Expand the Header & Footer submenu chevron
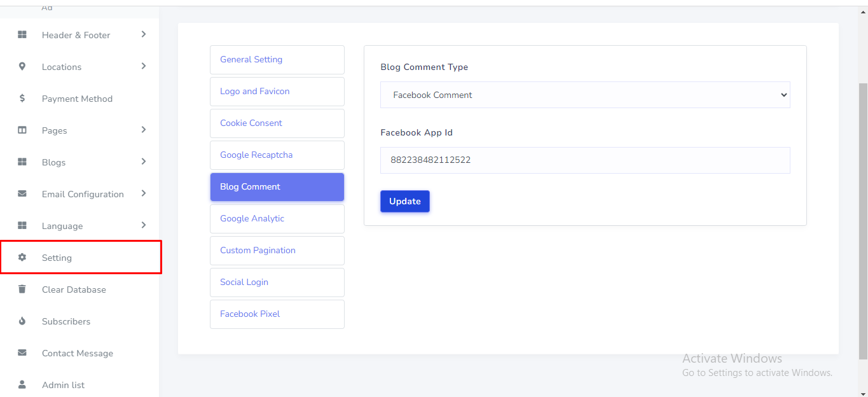Image resolution: width=868 pixels, height=397 pixels. click(144, 34)
